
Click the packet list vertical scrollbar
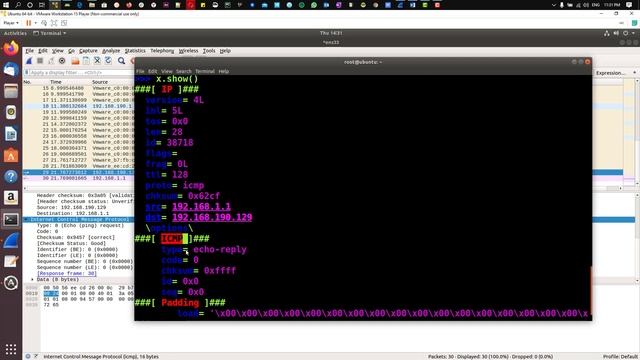637,131
